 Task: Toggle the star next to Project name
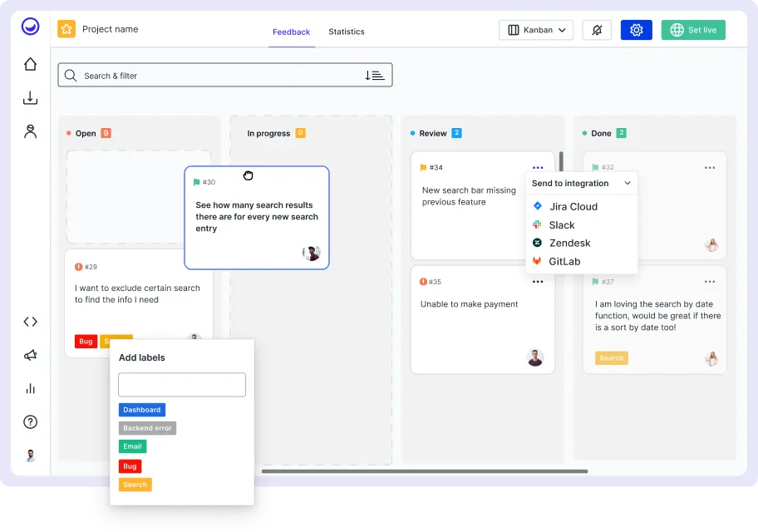66,28
